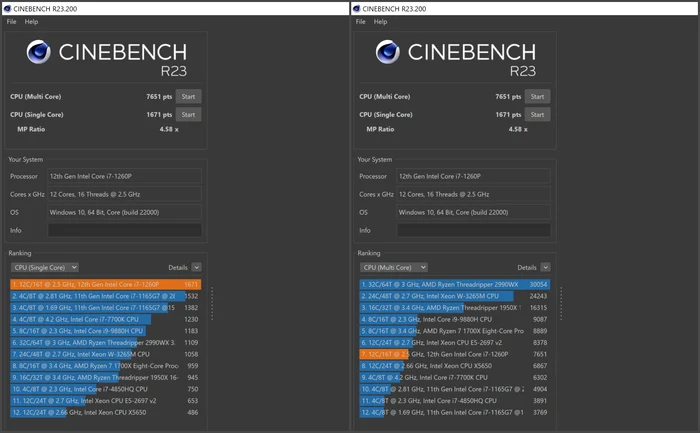
Task: Select Xeon X5650 row scoring 6867
Action: point(454,366)
